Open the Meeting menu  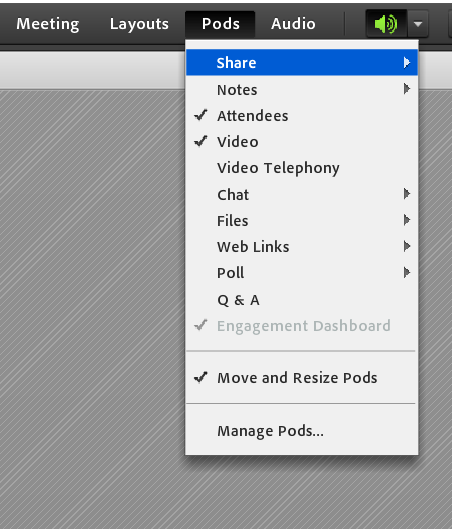coord(48,24)
